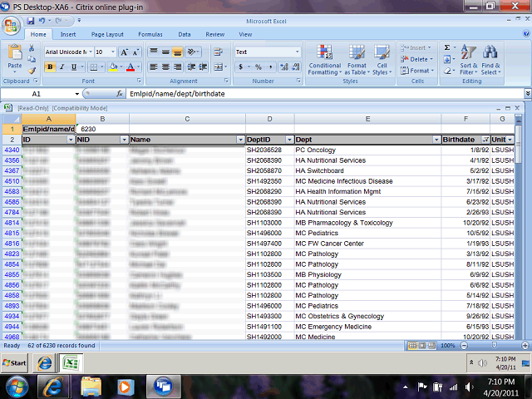Open the Page Layout ribbon tab
The width and height of the screenshot is (532, 399).
107,34
